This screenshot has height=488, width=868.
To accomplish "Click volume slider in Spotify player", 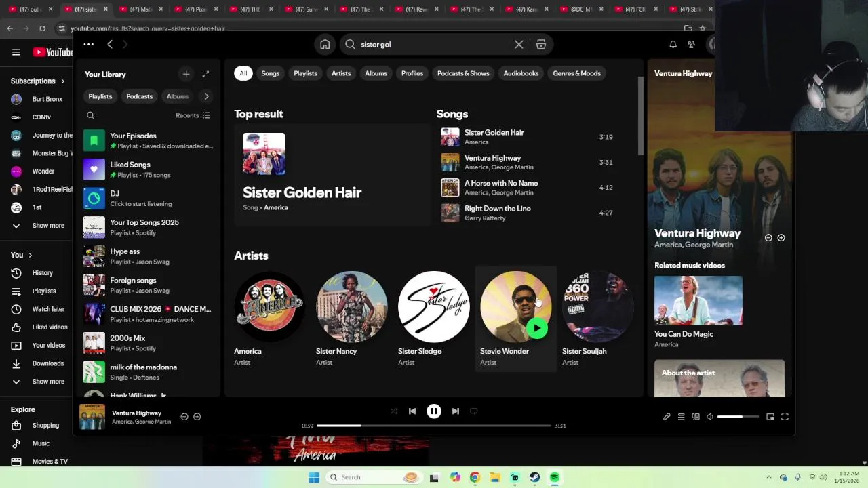I will pyautogui.click(x=738, y=417).
